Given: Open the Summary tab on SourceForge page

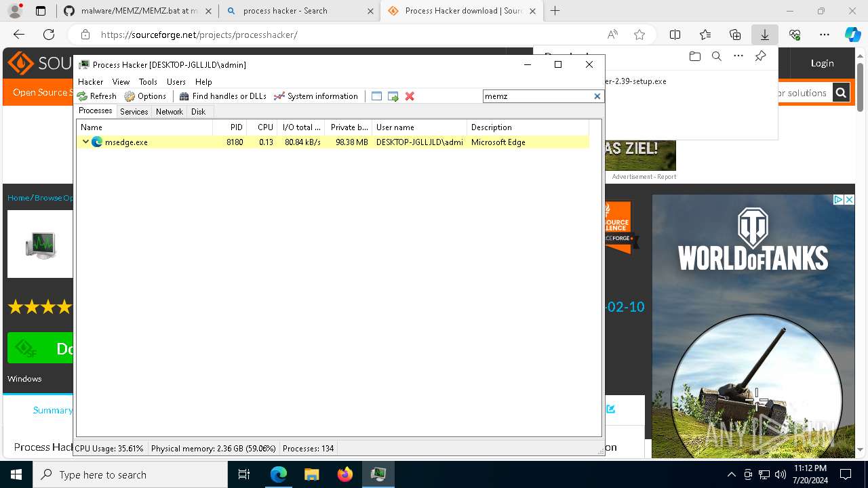Looking at the screenshot, I should [x=52, y=410].
